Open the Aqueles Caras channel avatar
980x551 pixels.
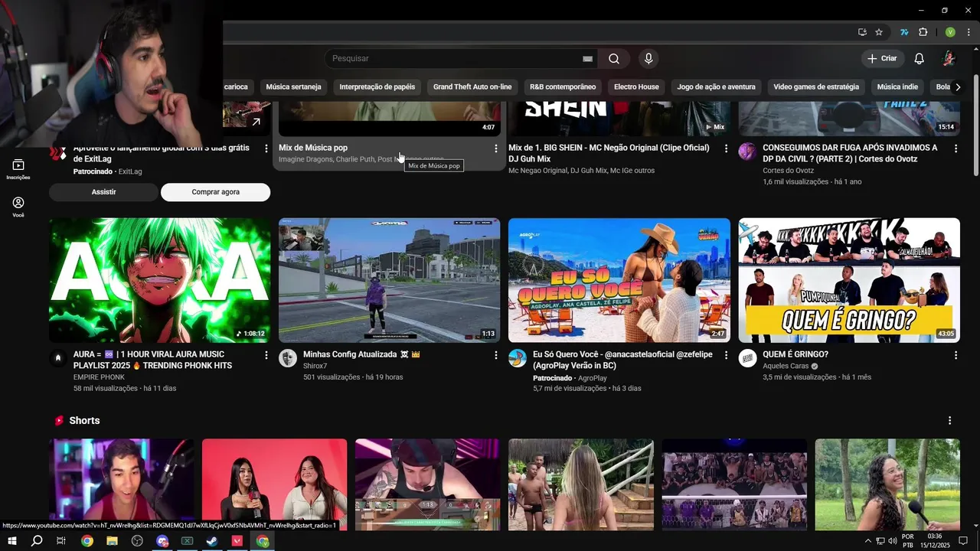coord(747,358)
